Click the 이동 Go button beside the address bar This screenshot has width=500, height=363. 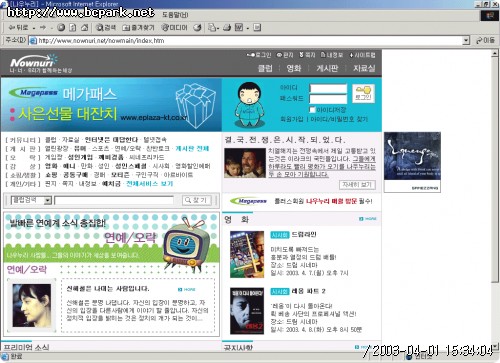click(x=485, y=40)
